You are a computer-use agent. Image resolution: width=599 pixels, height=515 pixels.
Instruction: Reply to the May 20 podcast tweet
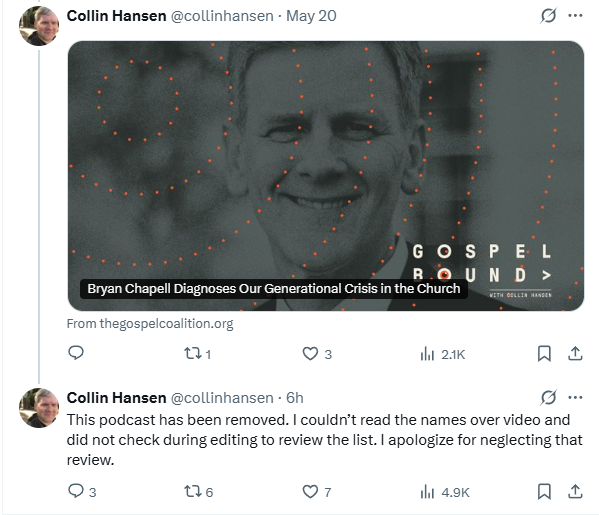pos(76,353)
